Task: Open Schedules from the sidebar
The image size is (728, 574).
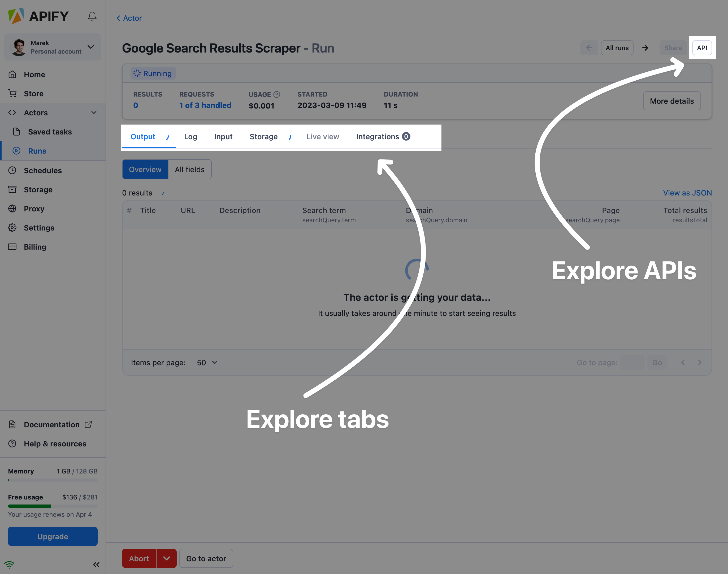Action: point(42,171)
